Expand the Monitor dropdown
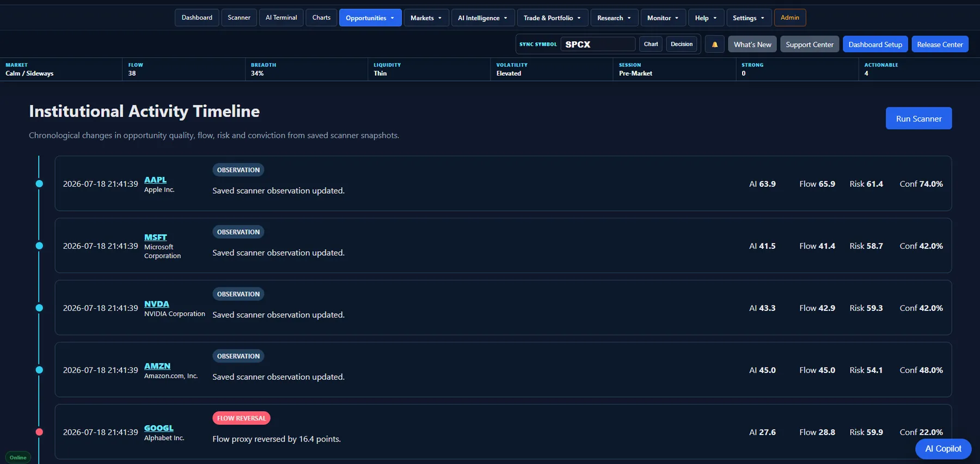Image resolution: width=980 pixels, height=464 pixels. click(x=663, y=17)
